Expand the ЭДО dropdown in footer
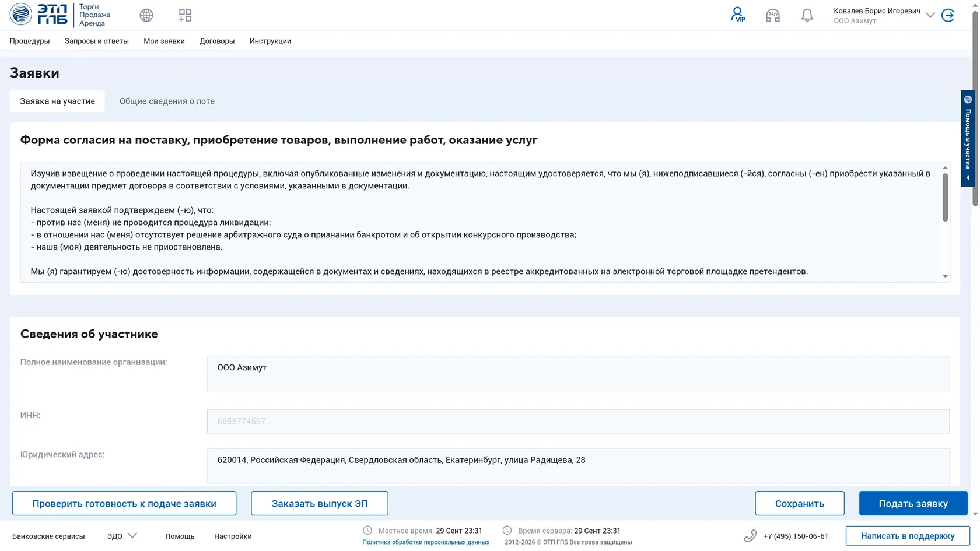This screenshot has height=551, width=980. point(122,536)
